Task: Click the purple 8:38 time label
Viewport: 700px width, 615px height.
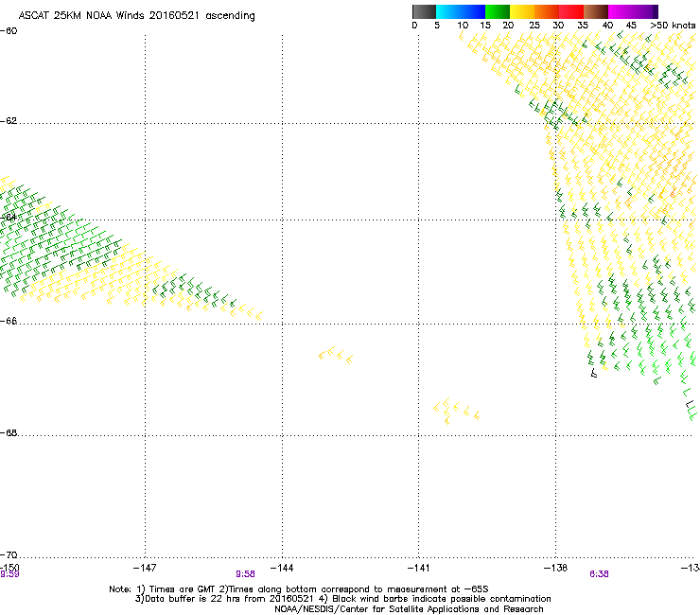Action: point(599,574)
